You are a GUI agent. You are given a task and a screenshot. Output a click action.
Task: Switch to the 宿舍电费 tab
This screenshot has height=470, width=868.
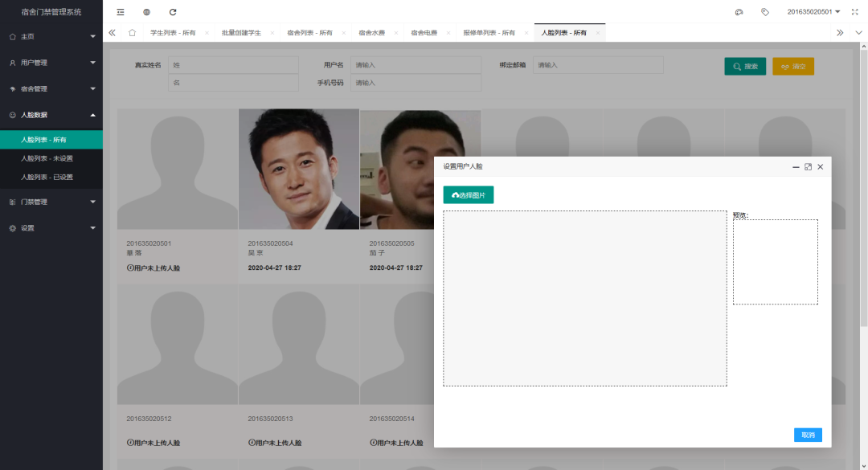[424, 33]
